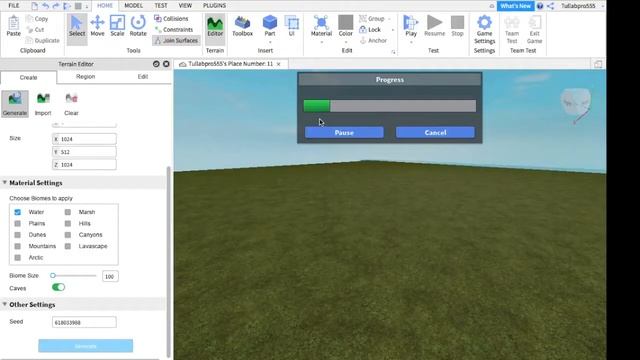Select the Generate terrain tool

pos(15,104)
